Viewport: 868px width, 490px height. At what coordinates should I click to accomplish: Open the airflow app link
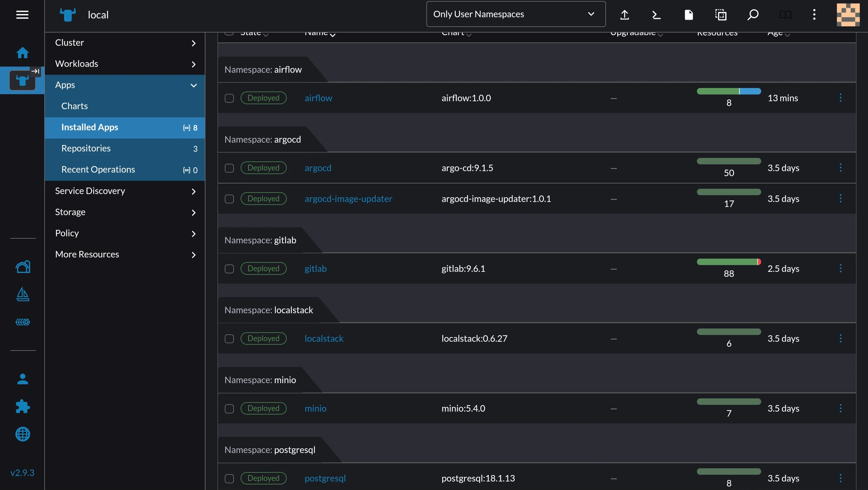pyautogui.click(x=318, y=98)
